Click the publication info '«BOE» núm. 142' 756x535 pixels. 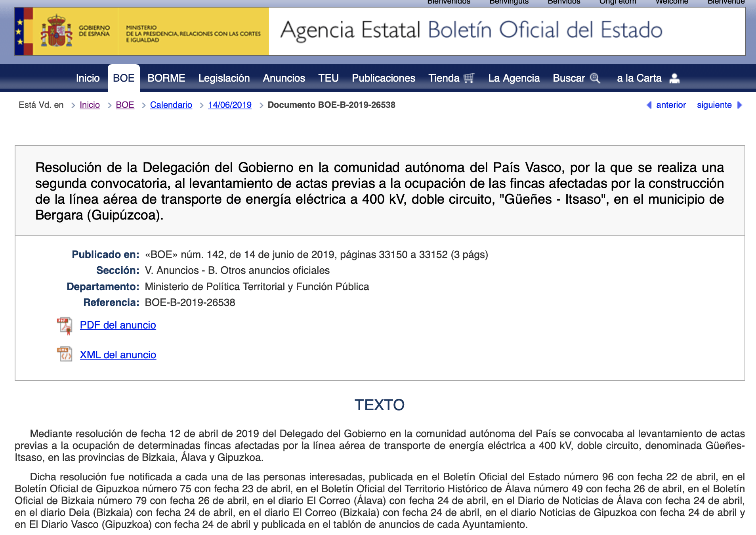(x=316, y=254)
